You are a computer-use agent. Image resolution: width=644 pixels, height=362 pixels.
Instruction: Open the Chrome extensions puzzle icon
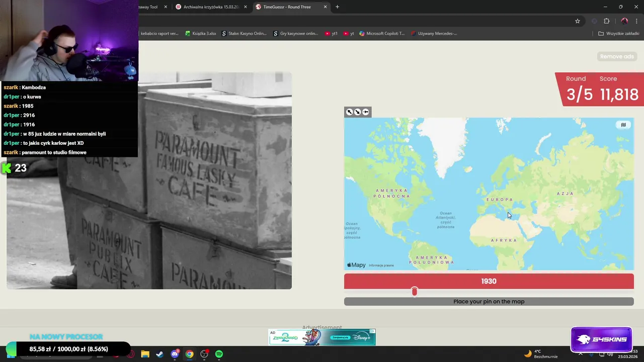click(606, 21)
